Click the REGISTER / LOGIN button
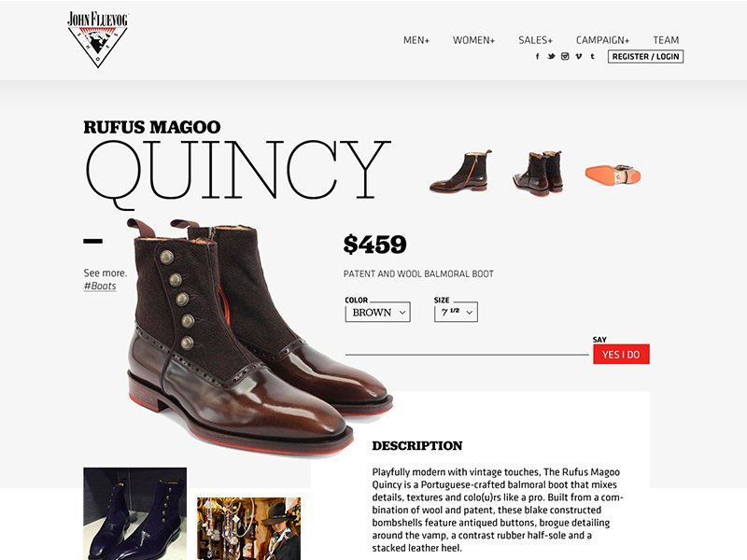 (645, 57)
